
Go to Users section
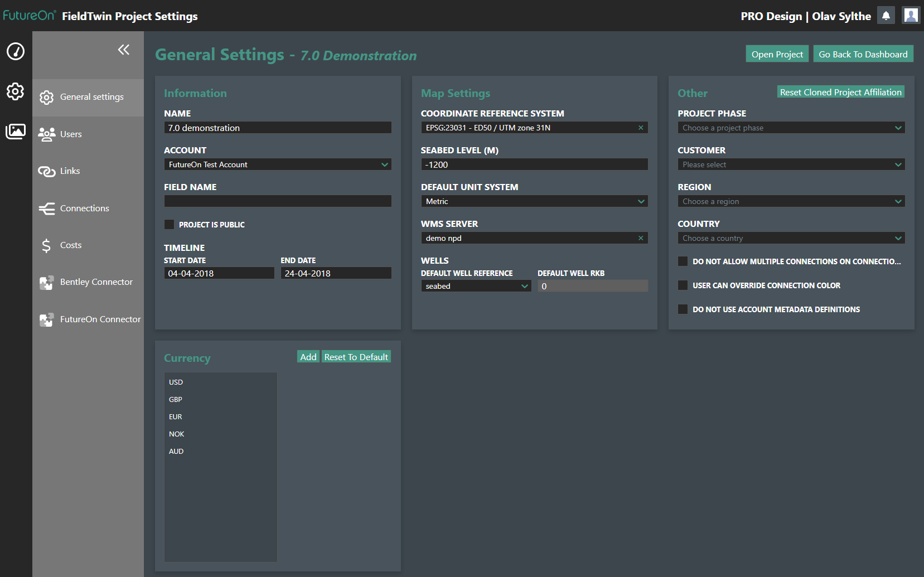88,134
